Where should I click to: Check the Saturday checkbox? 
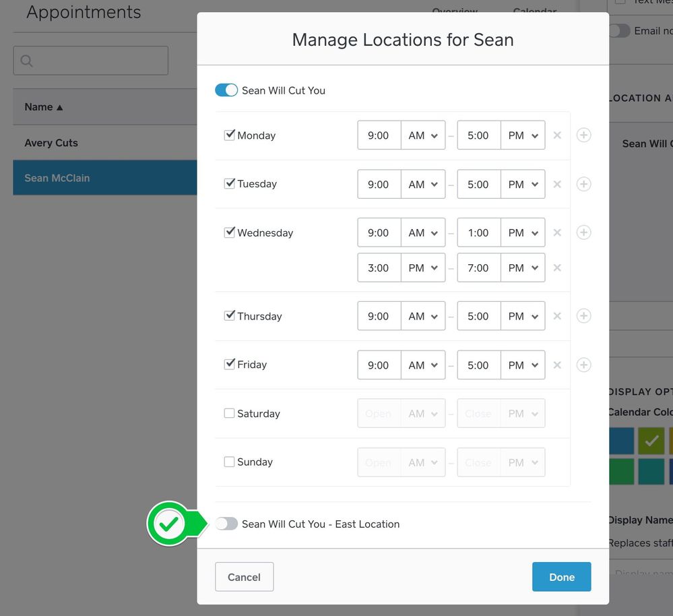click(x=229, y=413)
